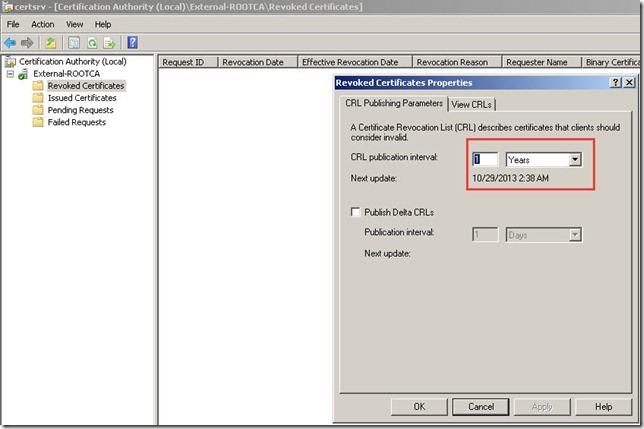
Task: Click the CRL publication interval number field
Action: [x=484, y=159]
